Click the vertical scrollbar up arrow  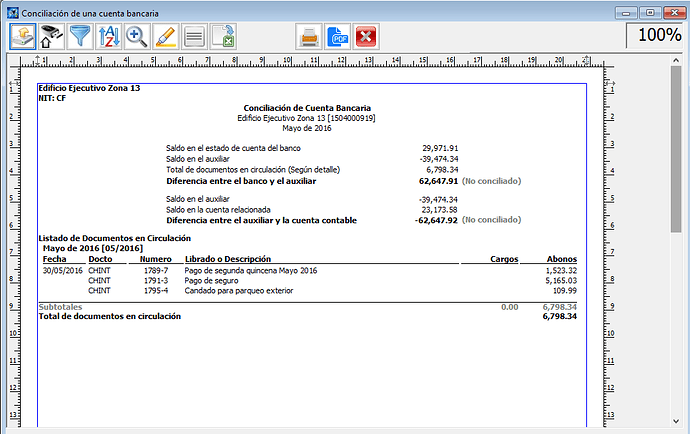[682, 61]
